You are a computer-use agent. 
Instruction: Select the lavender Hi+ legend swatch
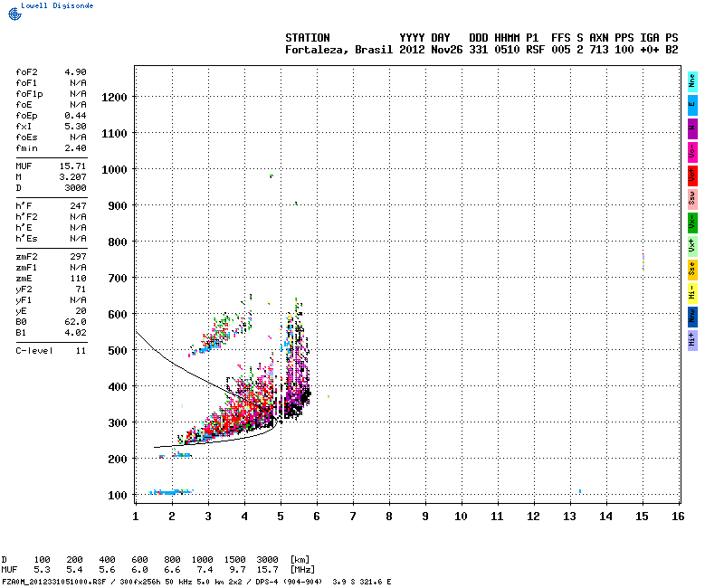(x=692, y=341)
